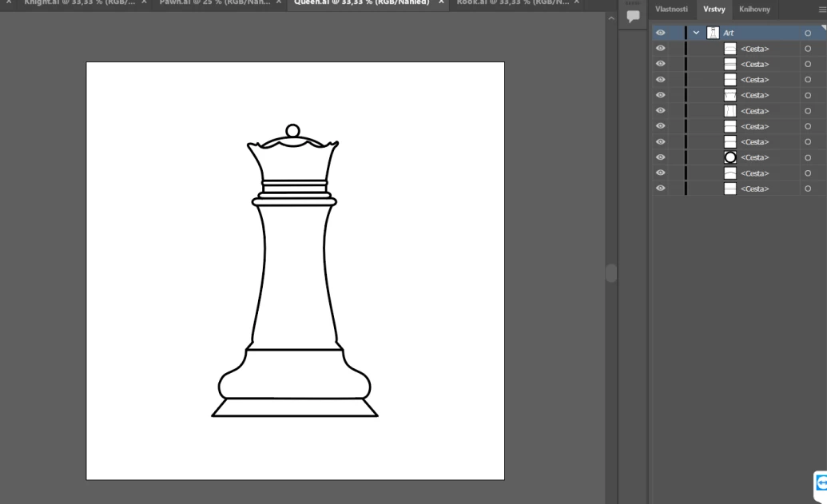Open the Layers panel flyout menu
827x504 pixels.
point(821,10)
